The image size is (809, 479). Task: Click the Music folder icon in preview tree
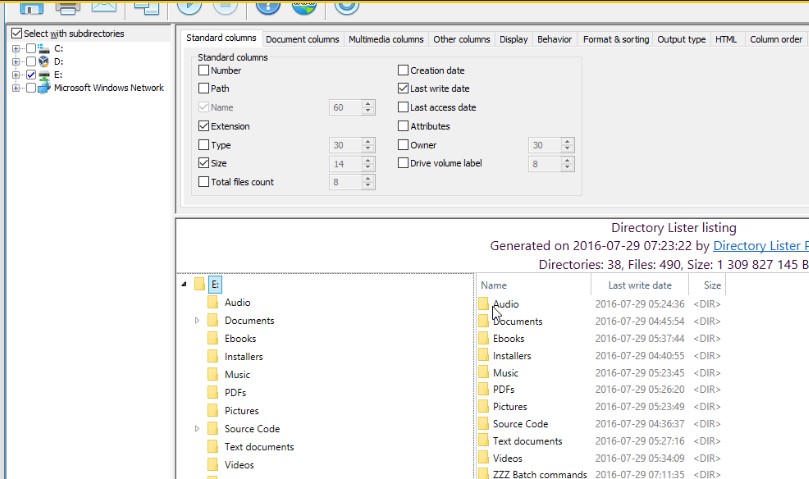tap(213, 375)
